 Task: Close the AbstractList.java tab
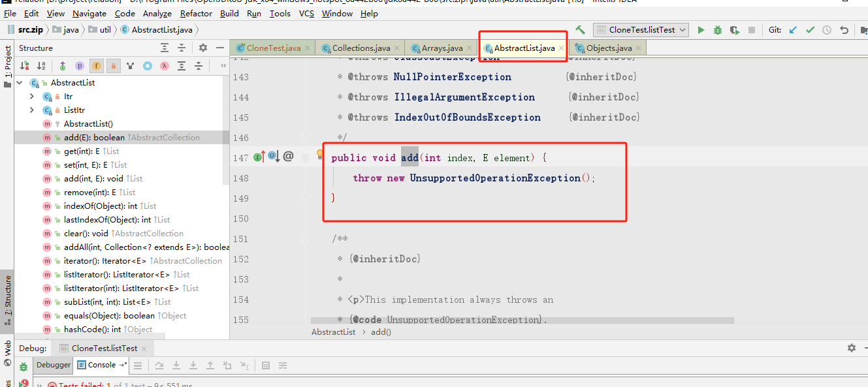(x=561, y=48)
